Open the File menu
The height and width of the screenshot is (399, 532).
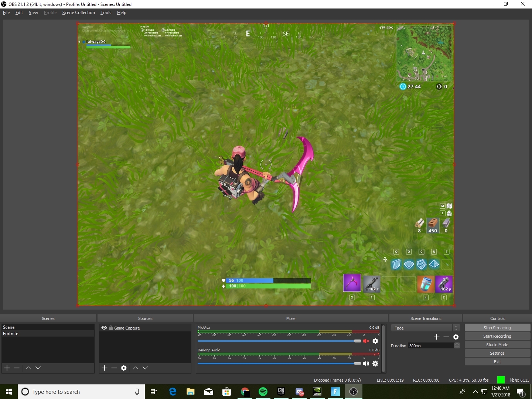click(6, 13)
